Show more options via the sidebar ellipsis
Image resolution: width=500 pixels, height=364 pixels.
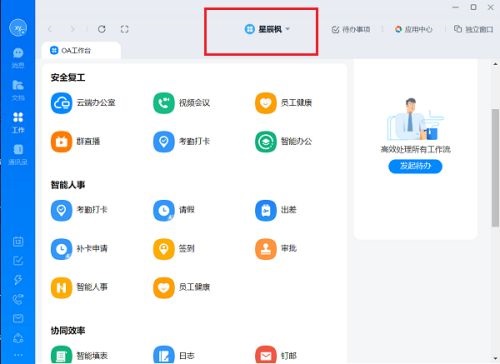pos(18,355)
